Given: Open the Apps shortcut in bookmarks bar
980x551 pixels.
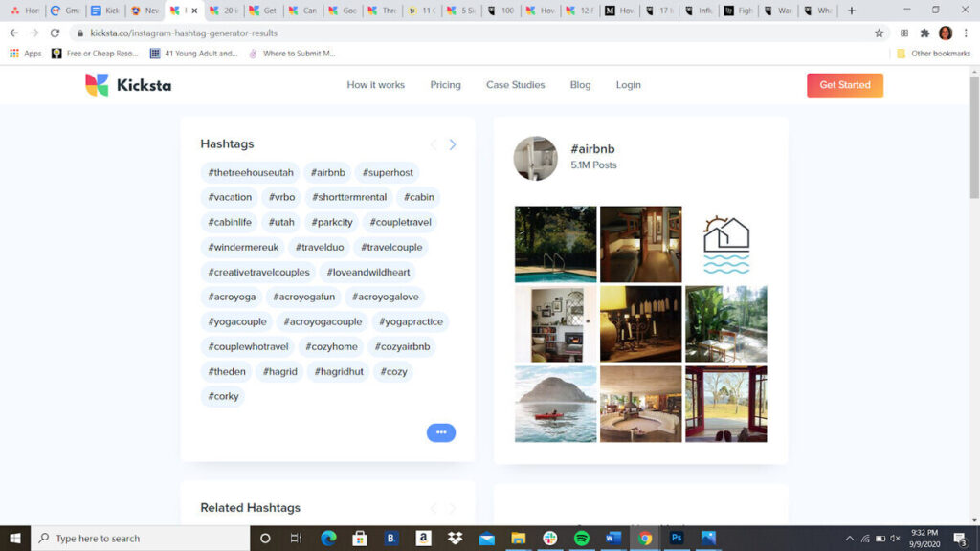Looking at the screenshot, I should tap(25, 54).
